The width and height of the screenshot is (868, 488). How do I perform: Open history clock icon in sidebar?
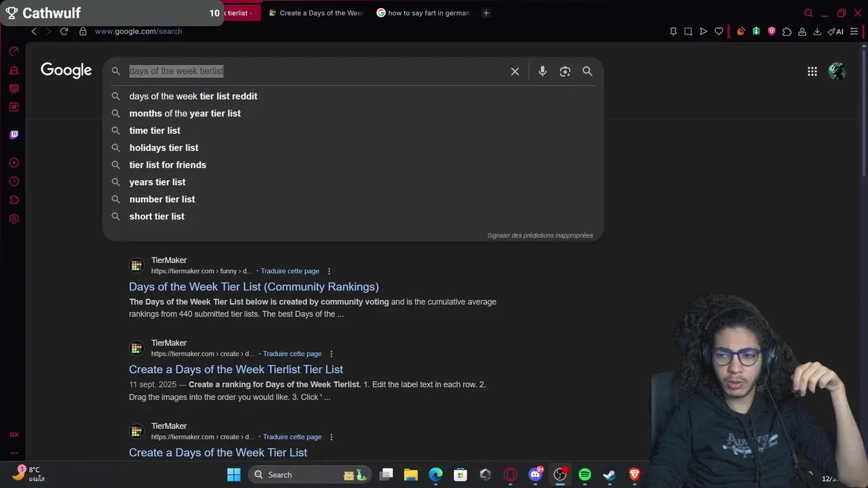click(x=14, y=181)
